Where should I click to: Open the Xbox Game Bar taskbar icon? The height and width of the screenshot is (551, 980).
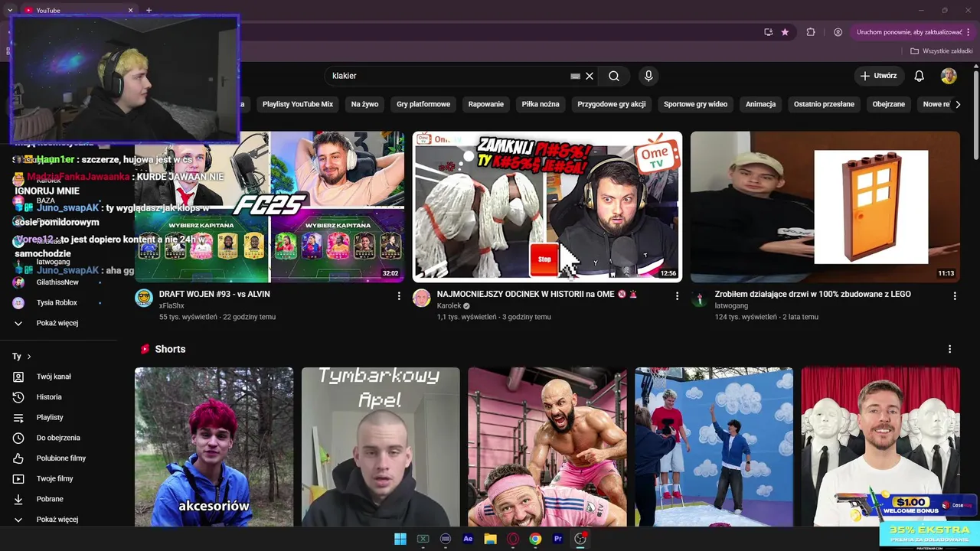[x=423, y=539]
